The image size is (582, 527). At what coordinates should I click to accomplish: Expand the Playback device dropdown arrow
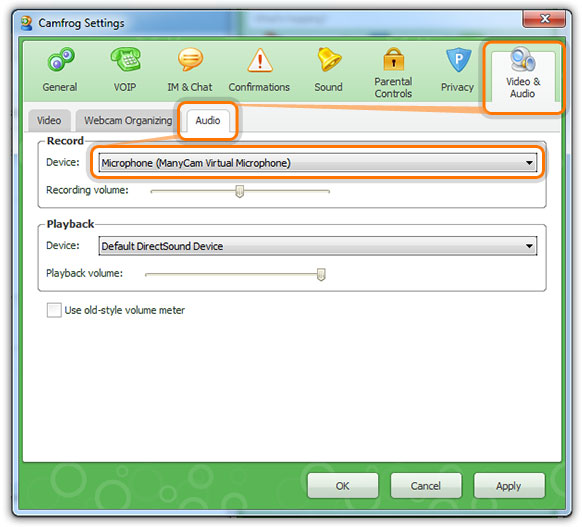(529, 246)
